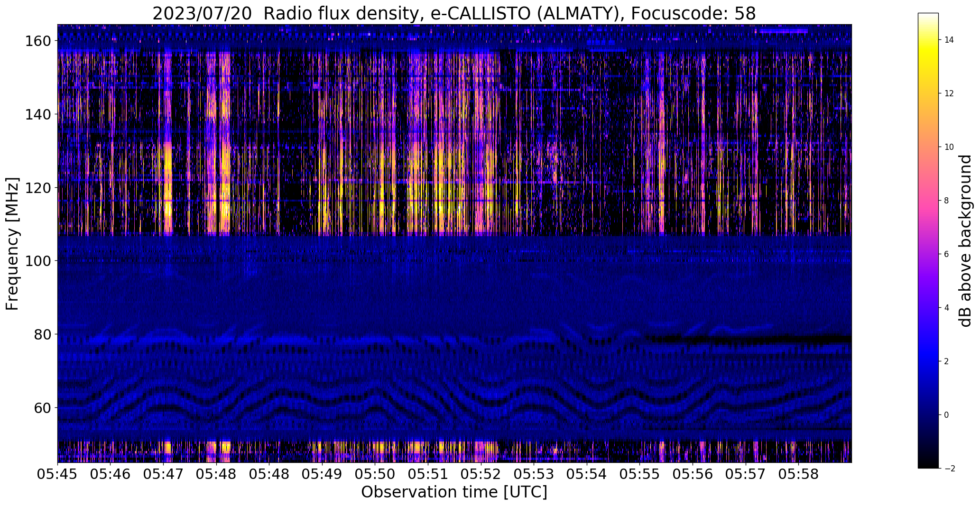Click the 160 frequency tick label
980x506 pixels.
pos(38,41)
